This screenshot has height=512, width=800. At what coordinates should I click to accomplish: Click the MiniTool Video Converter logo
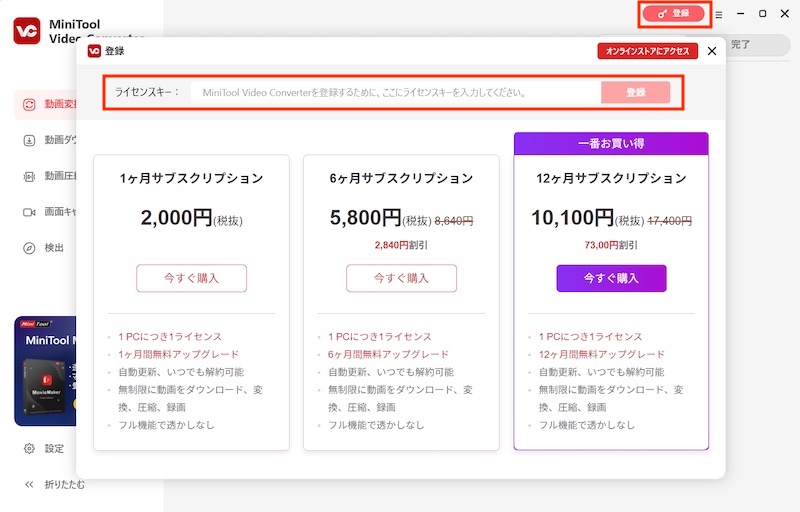coord(27,30)
